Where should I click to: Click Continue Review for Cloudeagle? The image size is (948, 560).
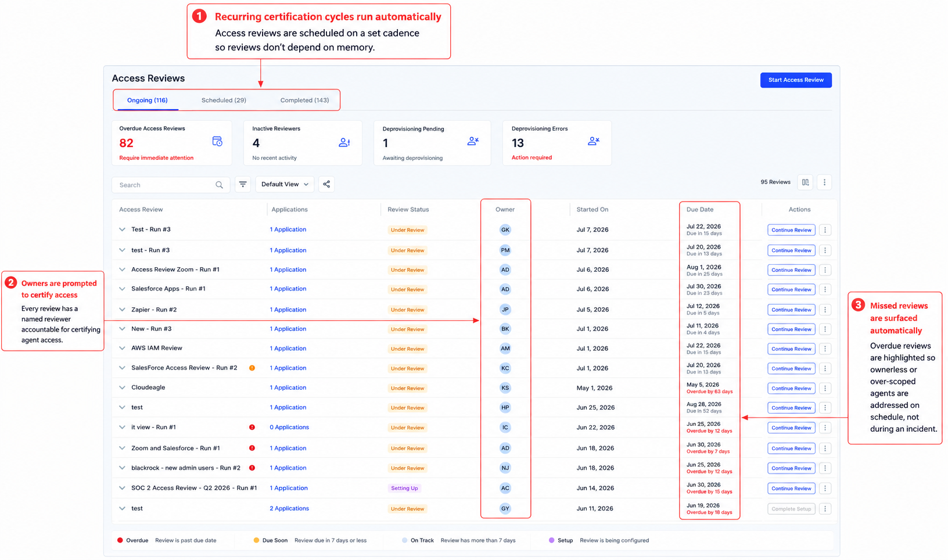click(x=791, y=388)
